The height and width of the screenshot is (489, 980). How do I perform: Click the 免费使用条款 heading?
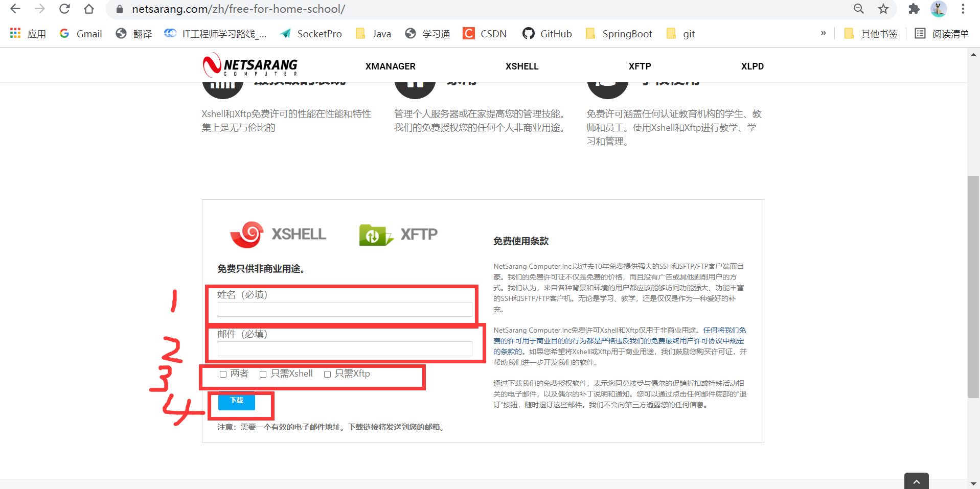521,241
